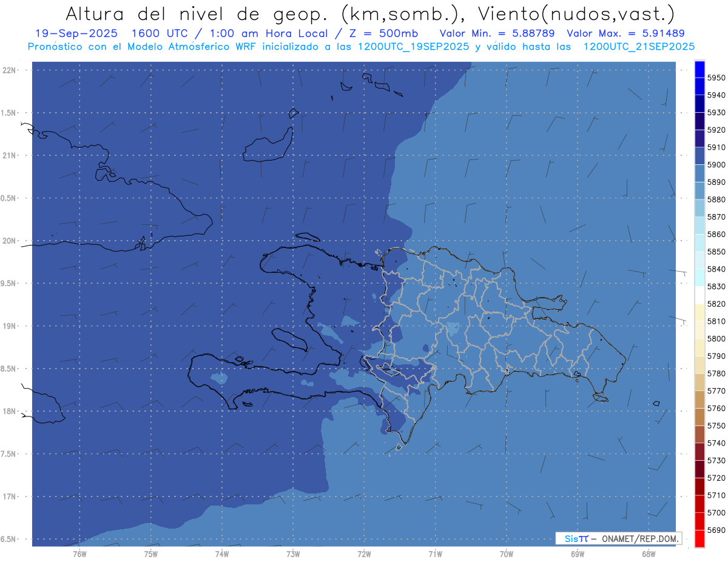Click the 19N latitude label
The height and width of the screenshot is (562, 728).
pyautogui.click(x=9, y=326)
